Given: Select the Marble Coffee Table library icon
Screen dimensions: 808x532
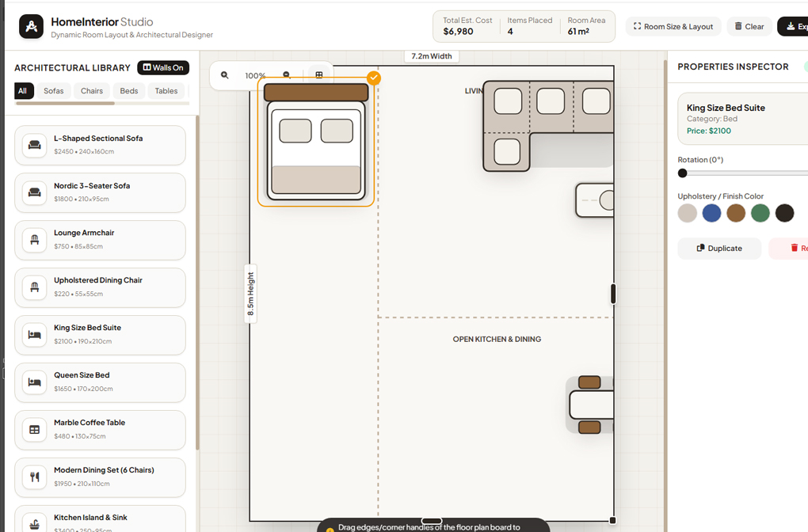Looking at the screenshot, I should 35,430.
